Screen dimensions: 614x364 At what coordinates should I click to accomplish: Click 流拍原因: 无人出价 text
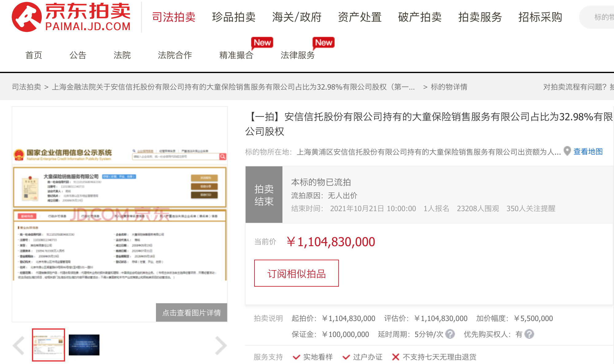click(324, 196)
